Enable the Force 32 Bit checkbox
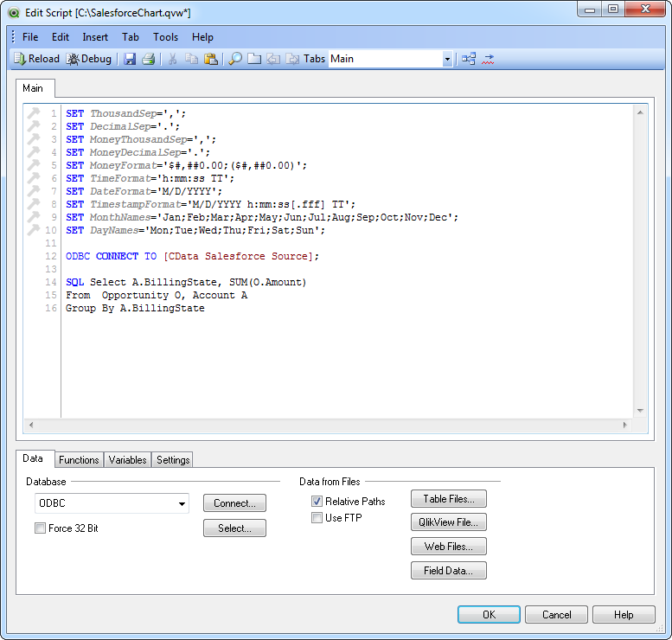 (x=41, y=528)
